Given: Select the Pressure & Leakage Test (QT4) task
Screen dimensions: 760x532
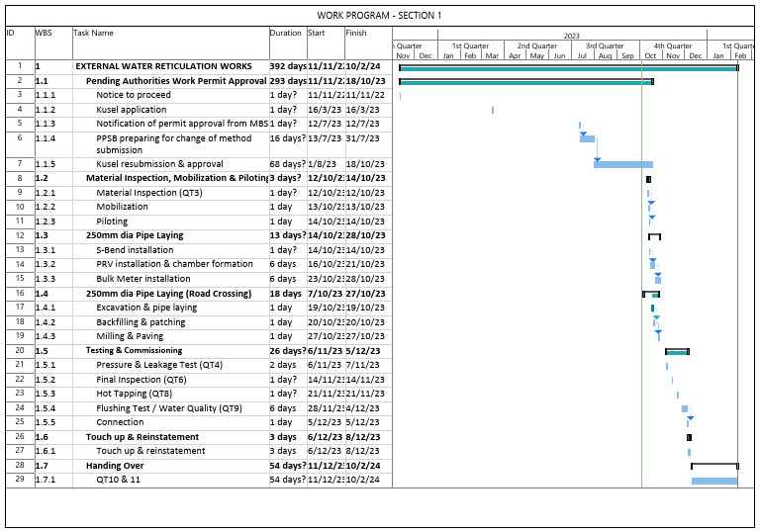Looking at the screenshot, I should (159, 365).
